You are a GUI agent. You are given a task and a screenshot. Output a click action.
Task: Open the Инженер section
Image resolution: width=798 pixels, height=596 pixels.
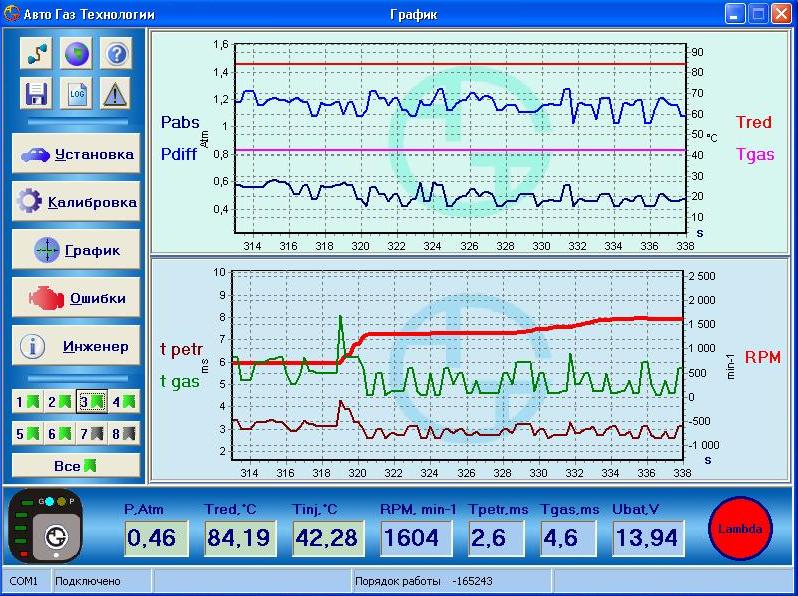point(76,346)
